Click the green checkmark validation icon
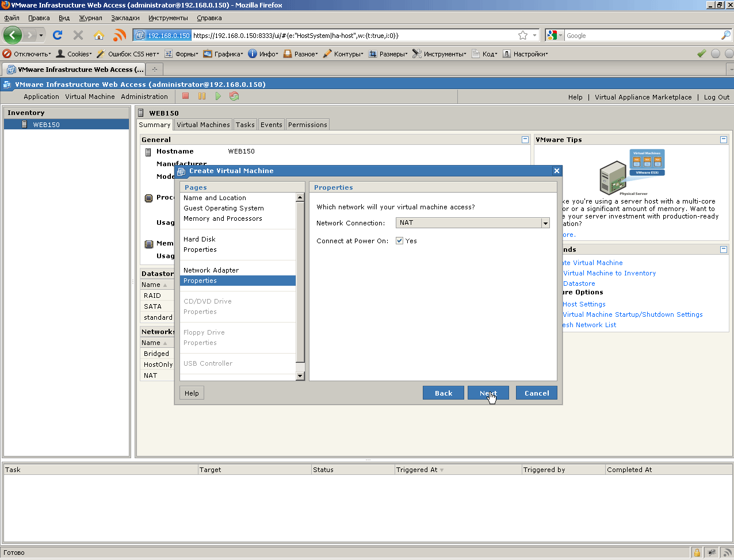The width and height of the screenshot is (734, 560). click(x=701, y=53)
